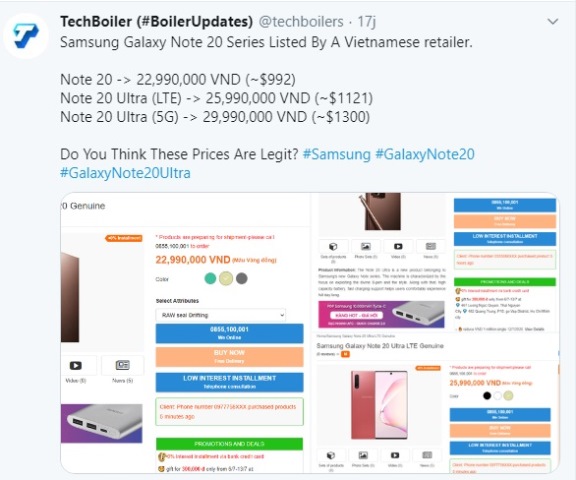Select the green color swatch
This screenshot has width=576, height=480.
click(210, 278)
